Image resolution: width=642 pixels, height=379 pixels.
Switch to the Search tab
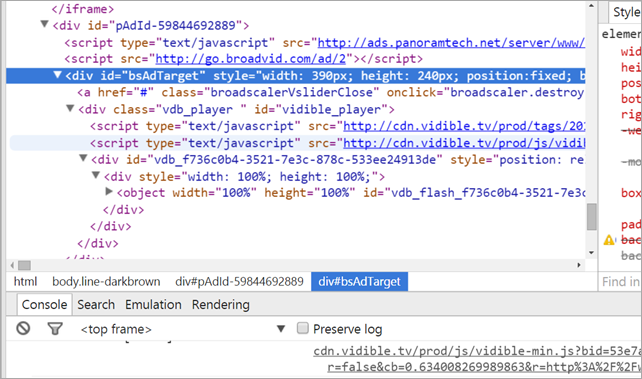coord(96,305)
